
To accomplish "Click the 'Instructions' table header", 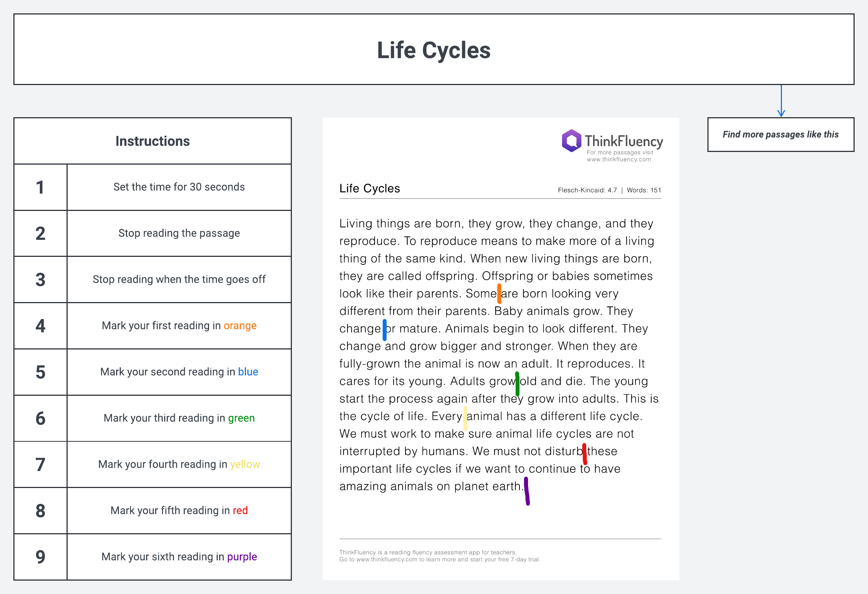I will pyautogui.click(x=152, y=141).
